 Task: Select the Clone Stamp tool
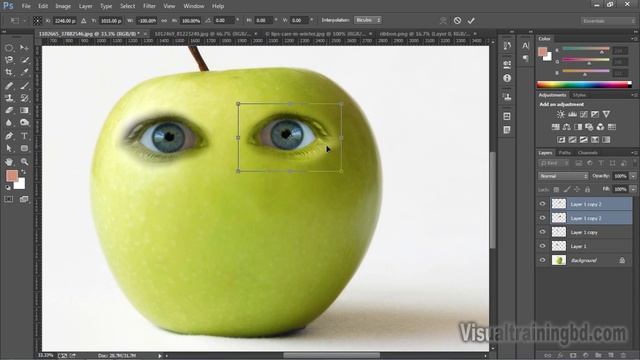tap(9, 98)
